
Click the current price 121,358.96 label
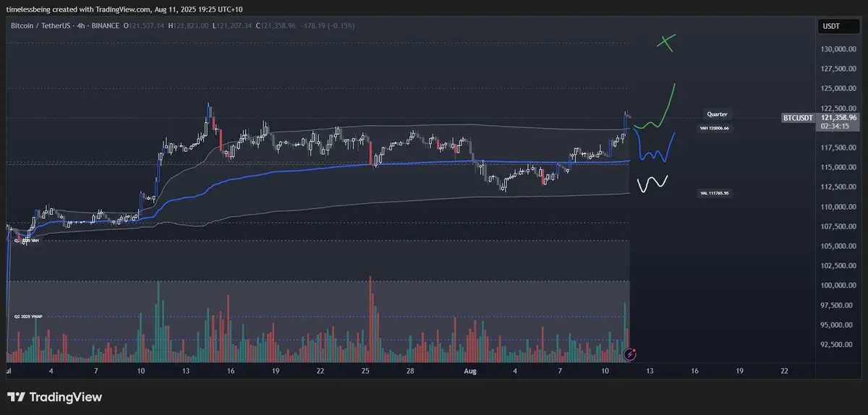(x=838, y=117)
